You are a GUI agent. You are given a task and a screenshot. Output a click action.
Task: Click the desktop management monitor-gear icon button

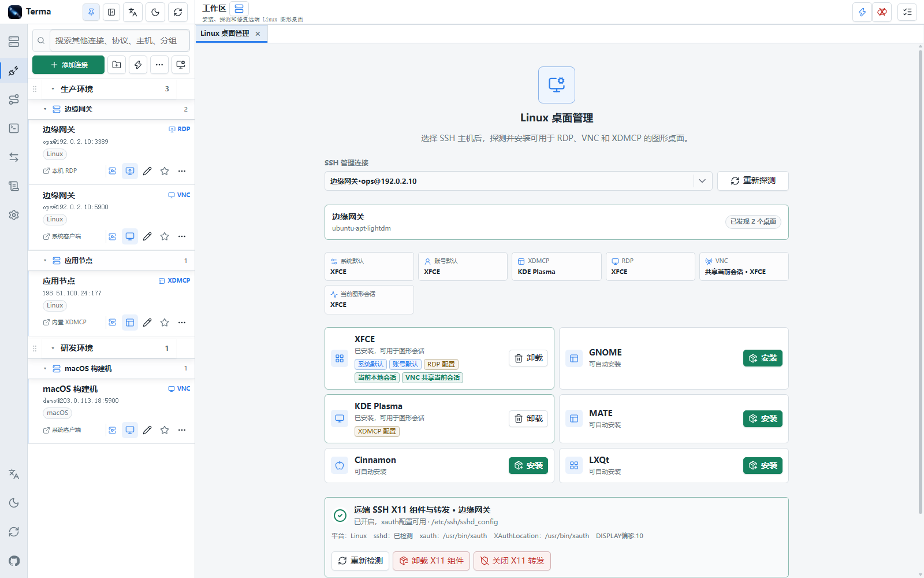coord(181,65)
